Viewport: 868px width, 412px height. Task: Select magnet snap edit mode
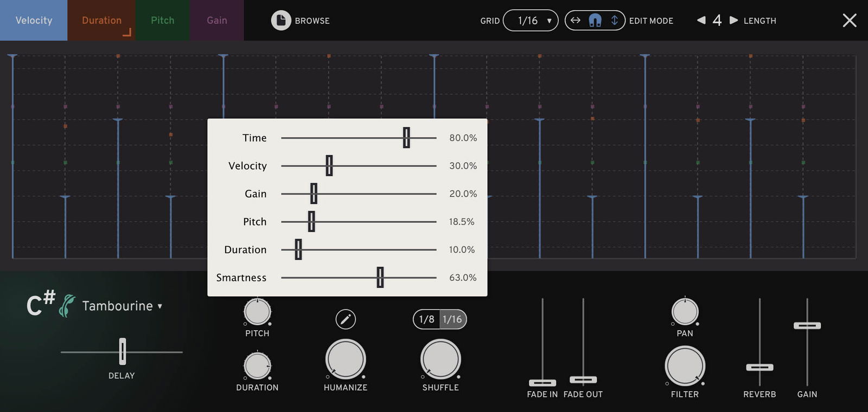click(x=595, y=21)
